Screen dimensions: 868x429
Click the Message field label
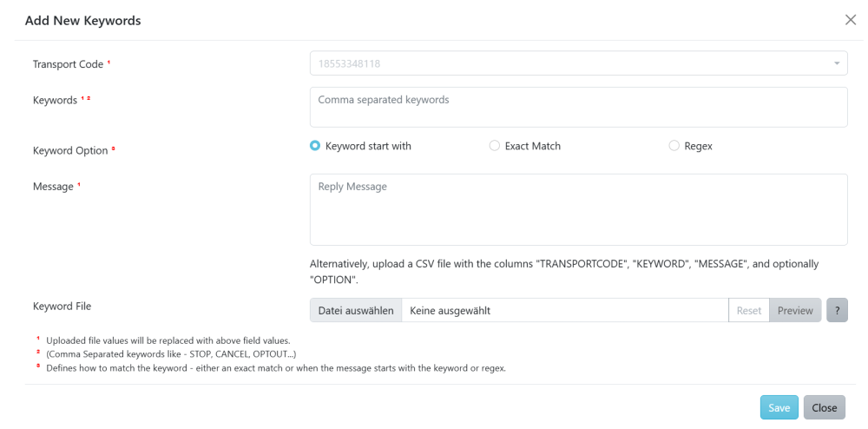[x=53, y=186]
